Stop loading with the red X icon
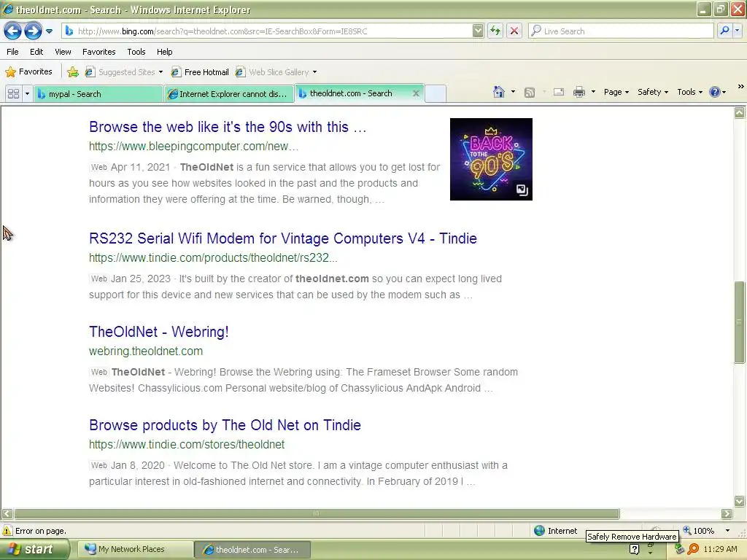Viewport: 747px width, 560px height. (x=514, y=31)
